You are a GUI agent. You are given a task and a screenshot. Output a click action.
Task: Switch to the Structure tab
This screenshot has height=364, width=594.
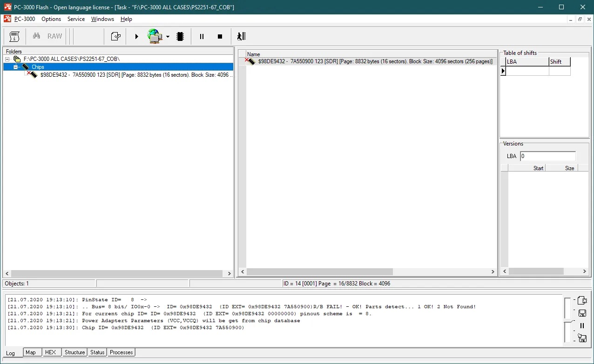pyautogui.click(x=74, y=352)
